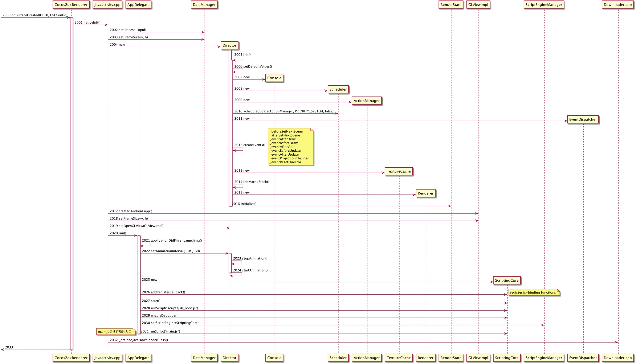Image resolution: width=636 pixels, height=364 pixels.
Task: Click the '2028 runScript("script/jsb_boot.js")' label
Action: [170, 308]
